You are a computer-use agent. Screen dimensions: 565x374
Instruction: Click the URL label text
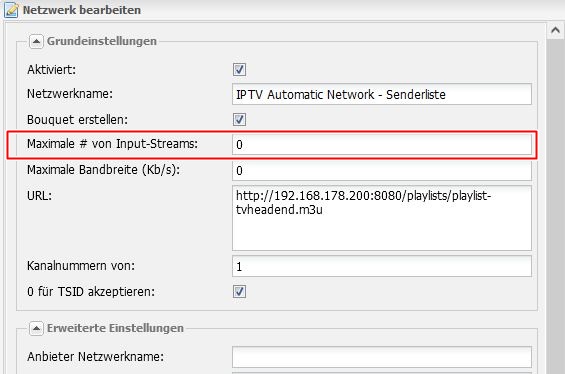(x=39, y=196)
